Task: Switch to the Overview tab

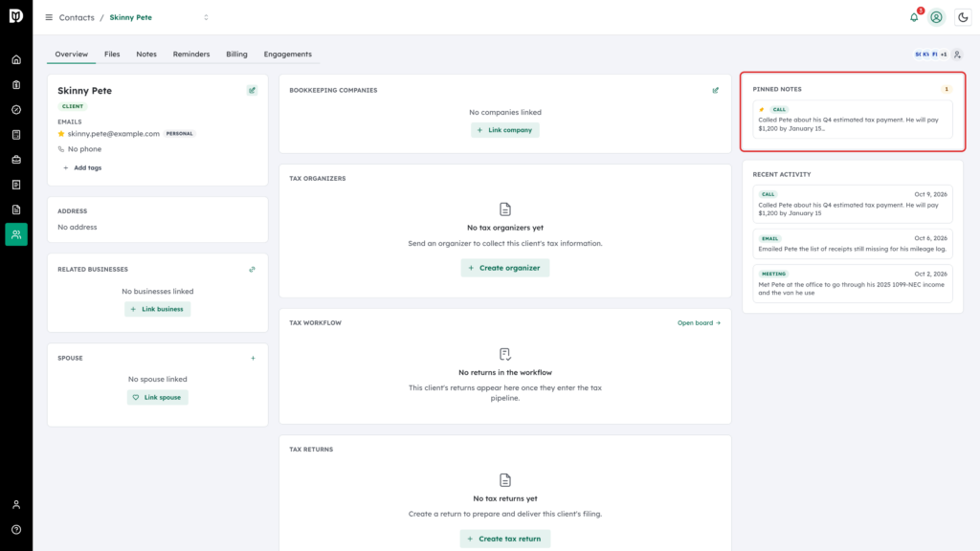Action: tap(71, 55)
